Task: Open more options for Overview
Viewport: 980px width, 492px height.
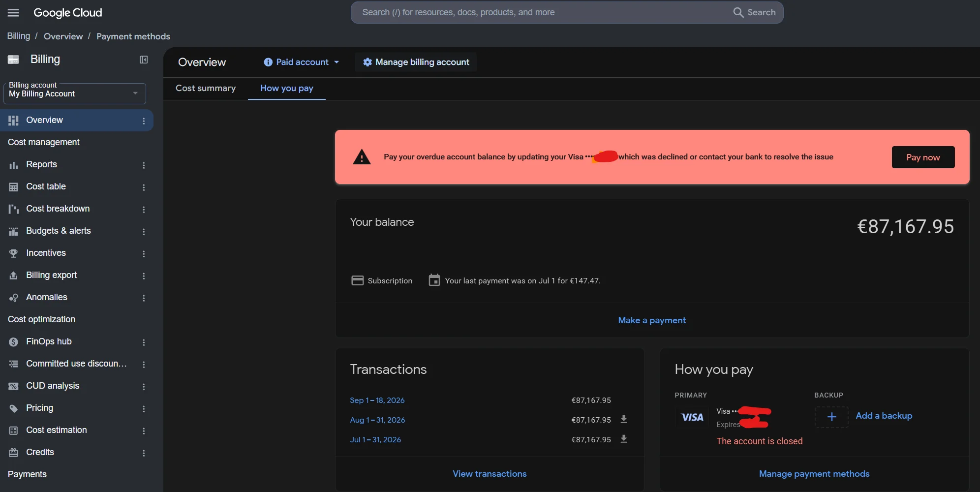Action: click(144, 121)
